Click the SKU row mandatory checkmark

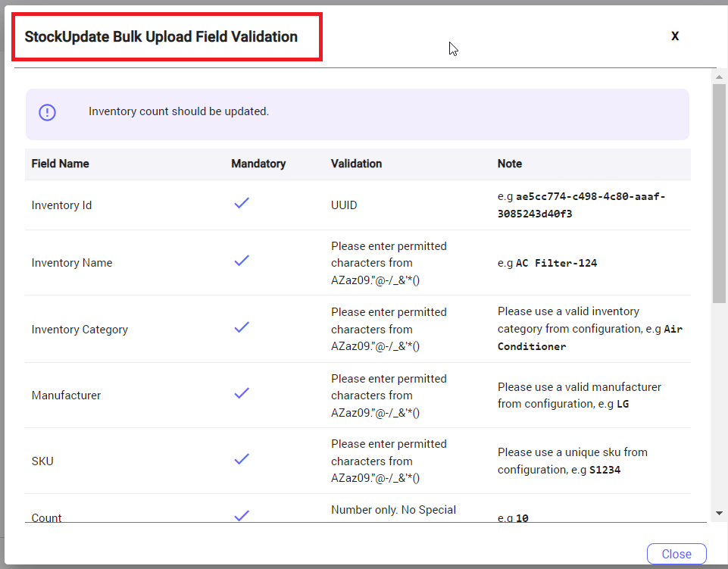pos(242,459)
